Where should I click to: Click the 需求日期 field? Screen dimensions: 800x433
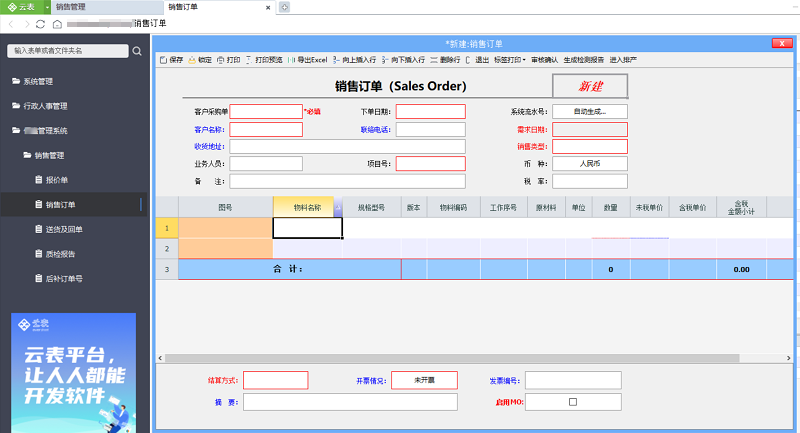pos(590,130)
